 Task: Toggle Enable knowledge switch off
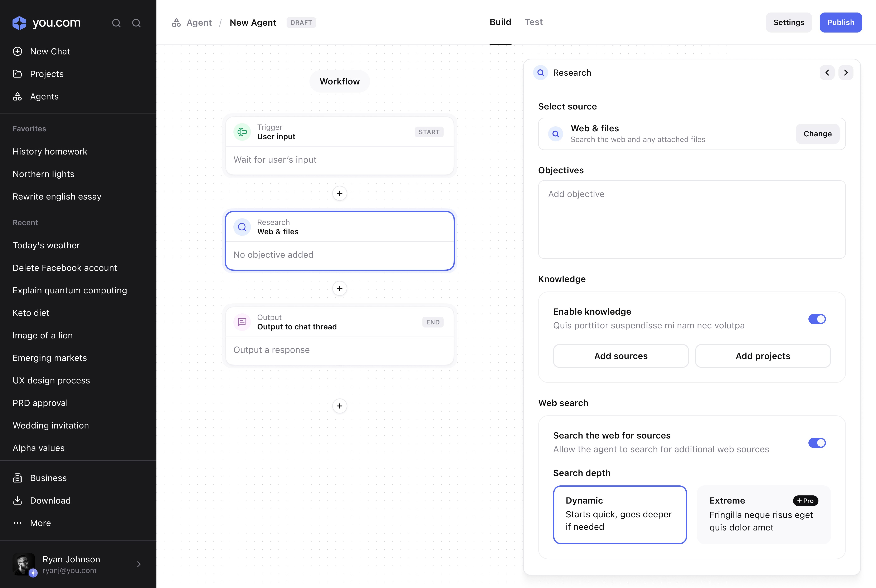point(817,319)
